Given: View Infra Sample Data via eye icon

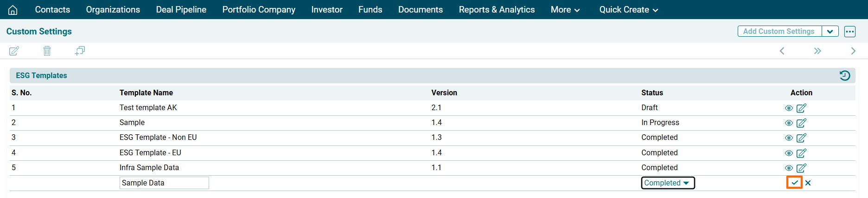Looking at the screenshot, I should (x=788, y=168).
